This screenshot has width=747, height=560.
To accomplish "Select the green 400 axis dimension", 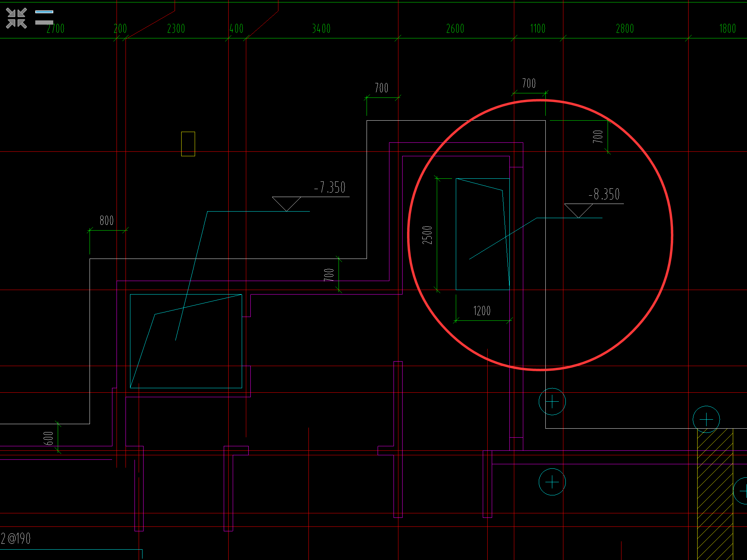I will 237,29.
